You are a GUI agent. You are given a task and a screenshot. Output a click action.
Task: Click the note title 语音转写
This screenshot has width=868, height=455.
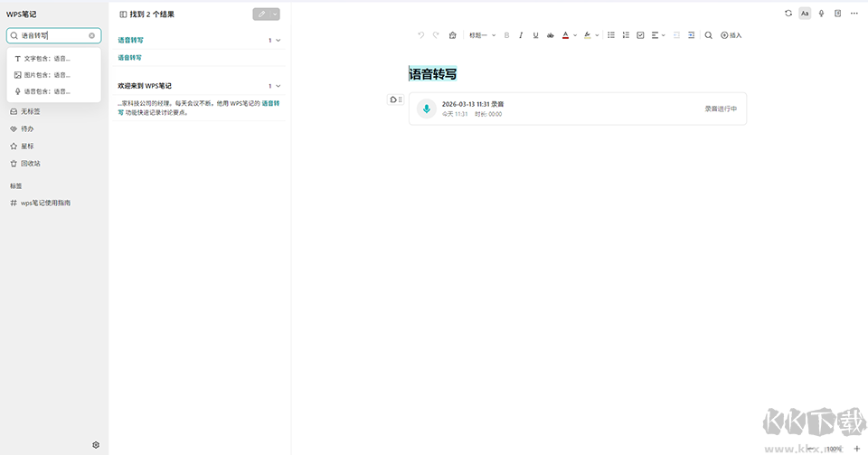coord(433,74)
